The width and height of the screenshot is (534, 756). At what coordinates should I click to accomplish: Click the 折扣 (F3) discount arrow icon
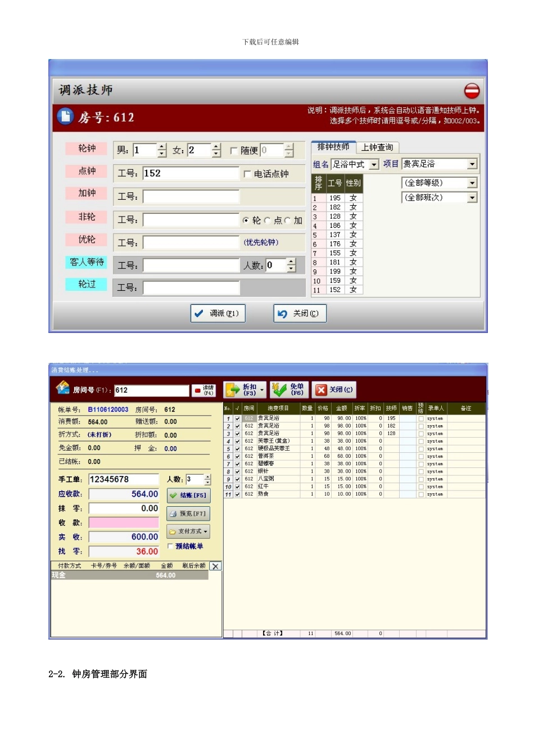point(233,389)
